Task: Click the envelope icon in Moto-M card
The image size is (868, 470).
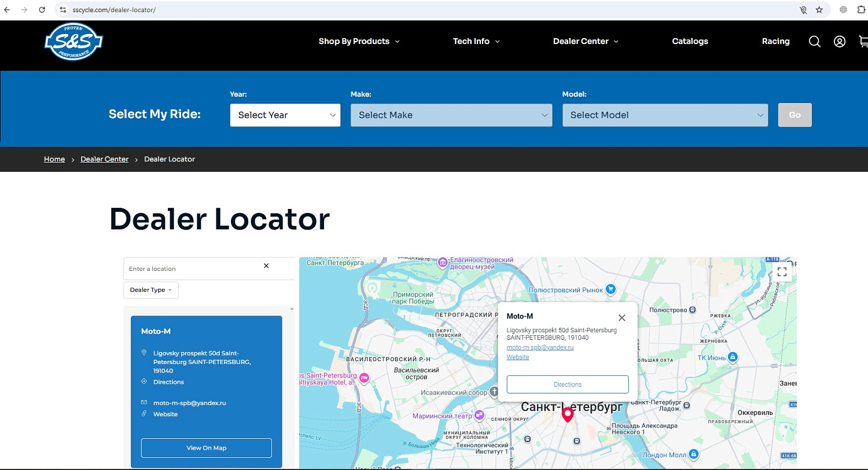Action: pos(144,402)
